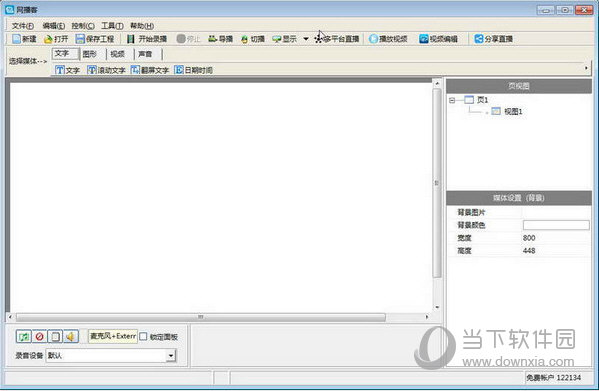Image resolution: width=599 pixels, height=391 pixels.
Task: Click the canvas vertical scrollbar thumb
Action: pyautogui.click(x=437, y=183)
